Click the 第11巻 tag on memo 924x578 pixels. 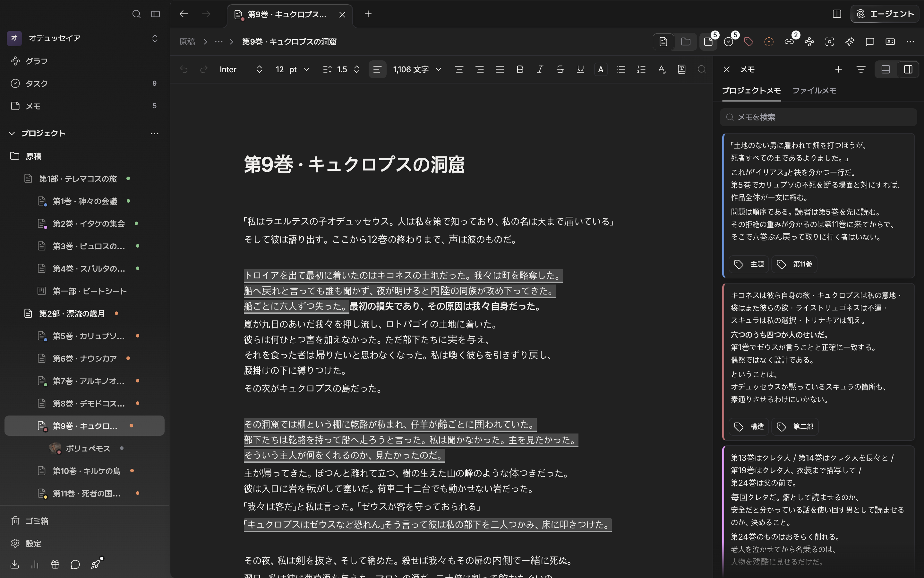[794, 264]
